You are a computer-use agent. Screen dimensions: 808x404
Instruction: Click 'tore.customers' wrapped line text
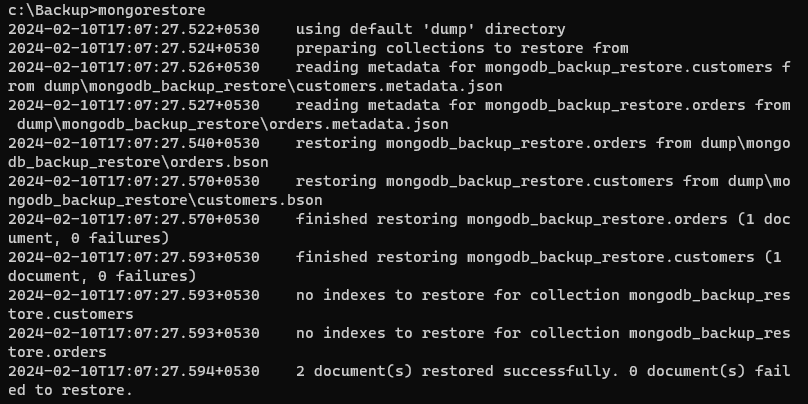(x=71, y=314)
